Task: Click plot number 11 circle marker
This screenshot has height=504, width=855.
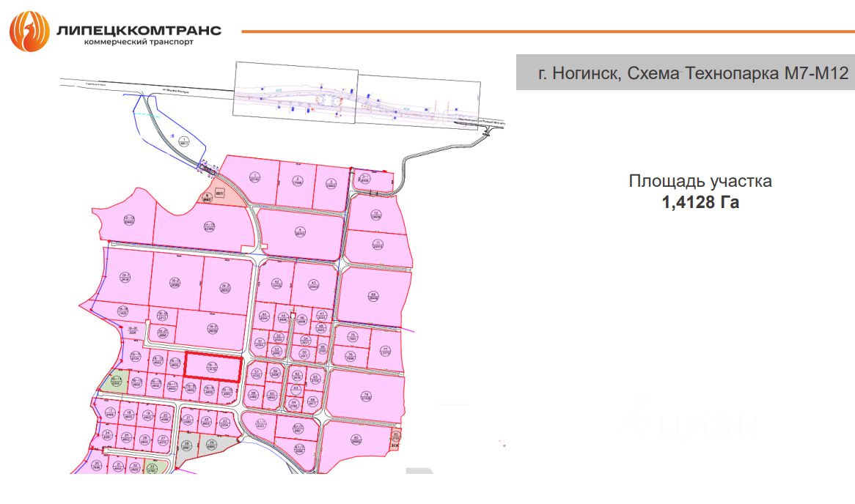Action: coord(378,244)
